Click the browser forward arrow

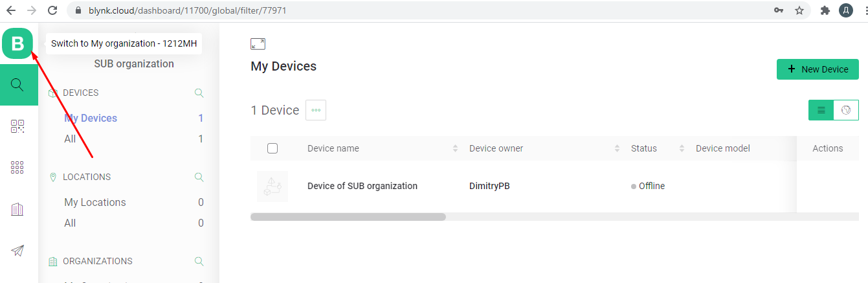point(31,10)
